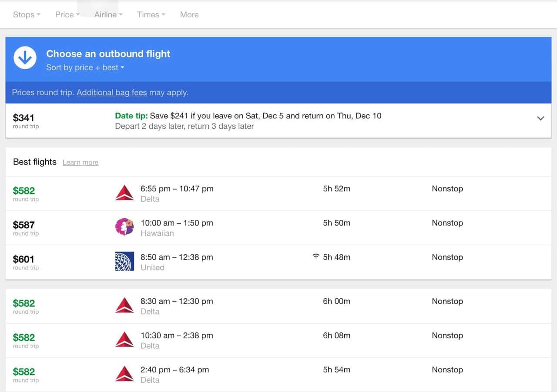Open the Stops filter dropdown
The height and width of the screenshot is (392, 557).
[x=27, y=15]
